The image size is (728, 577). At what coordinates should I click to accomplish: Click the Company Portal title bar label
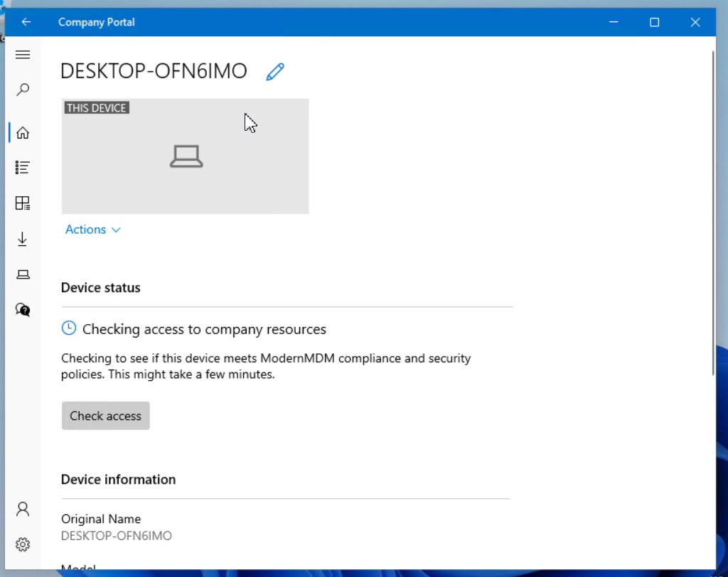[x=96, y=22]
